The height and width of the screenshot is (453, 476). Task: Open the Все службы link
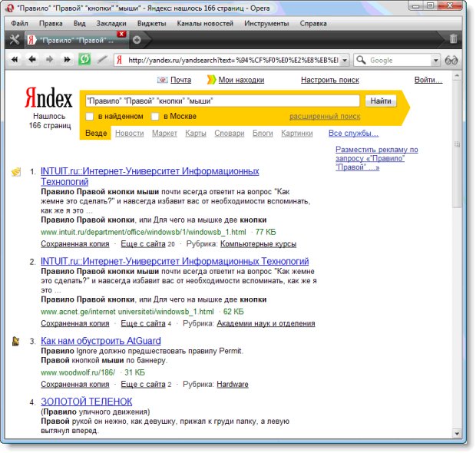pos(354,134)
